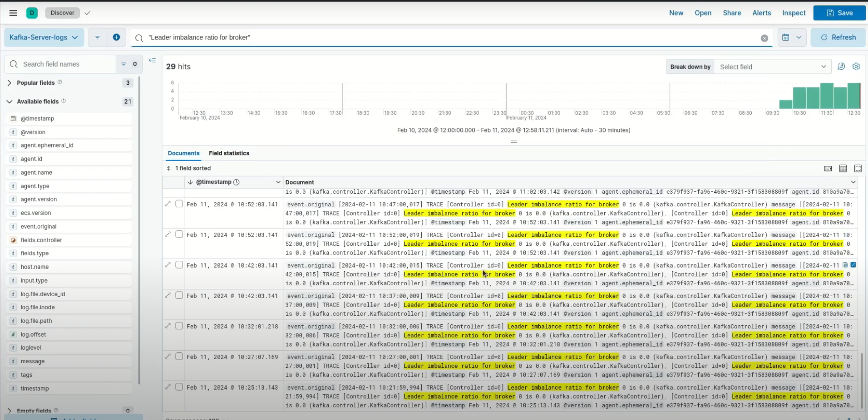Click the Discover breadcrumb badge
Image resolution: width=868 pixels, height=420 pixels.
tap(63, 13)
